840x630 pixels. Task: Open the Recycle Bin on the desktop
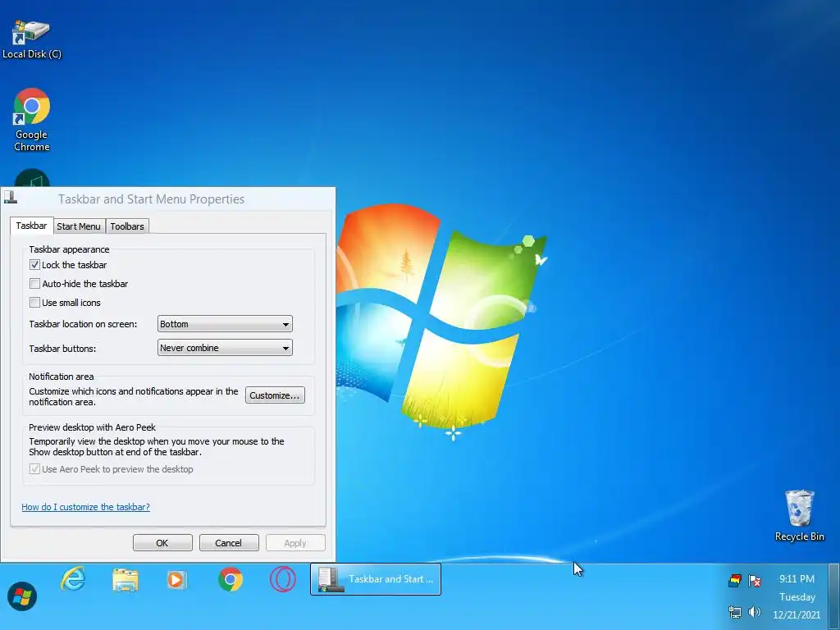799,515
